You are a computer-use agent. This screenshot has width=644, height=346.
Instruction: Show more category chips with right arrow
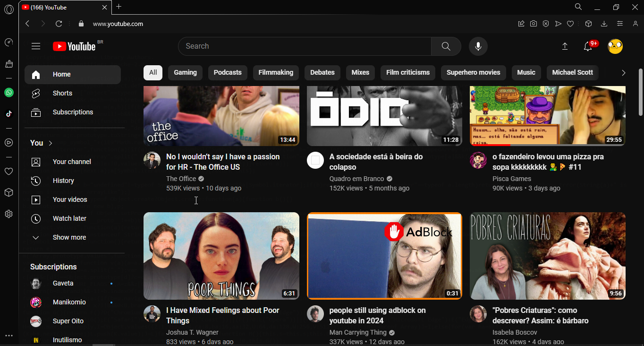pos(623,73)
